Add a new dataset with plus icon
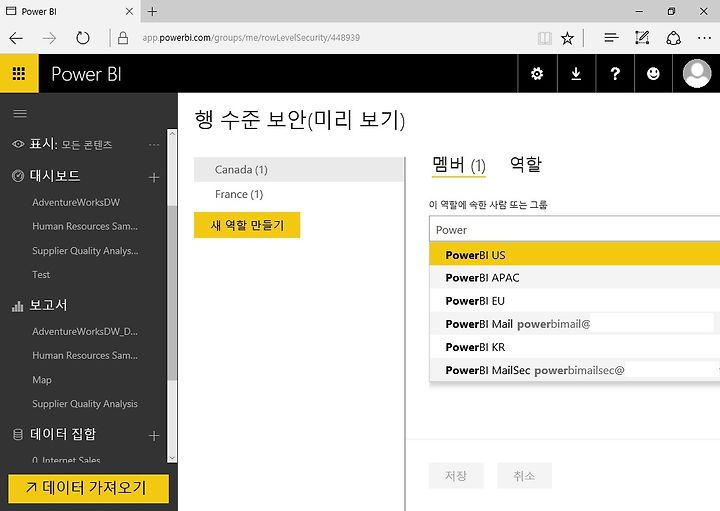Viewport: 720px width, 511px height. (x=154, y=435)
